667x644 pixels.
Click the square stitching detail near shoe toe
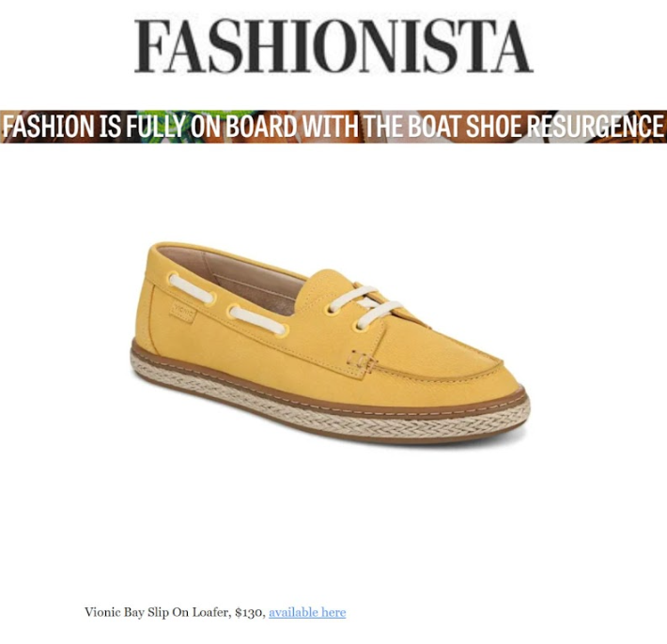pyautogui.click(x=361, y=360)
